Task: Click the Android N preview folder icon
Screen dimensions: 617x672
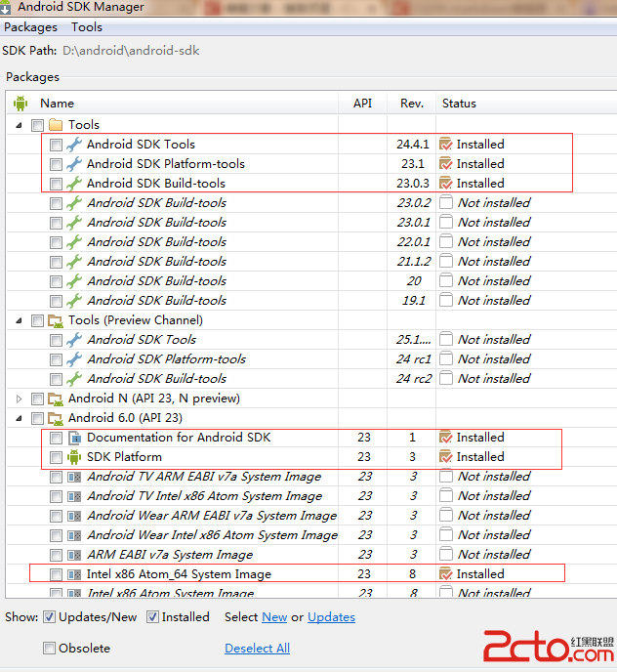Action: pyautogui.click(x=56, y=399)
